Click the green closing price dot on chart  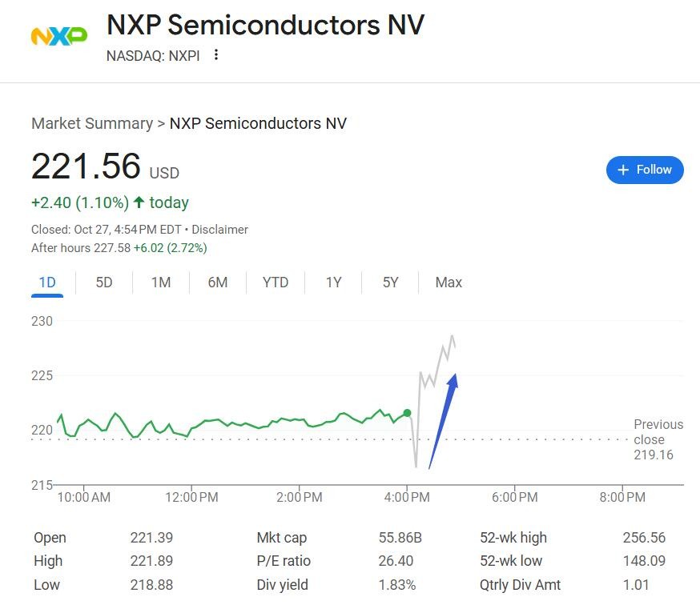pos(407,413)
